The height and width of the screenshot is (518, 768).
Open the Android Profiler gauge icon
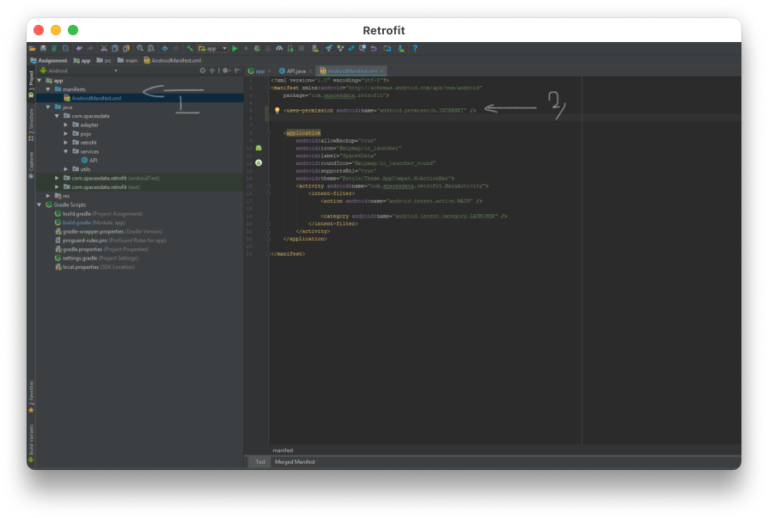(279, 48)
